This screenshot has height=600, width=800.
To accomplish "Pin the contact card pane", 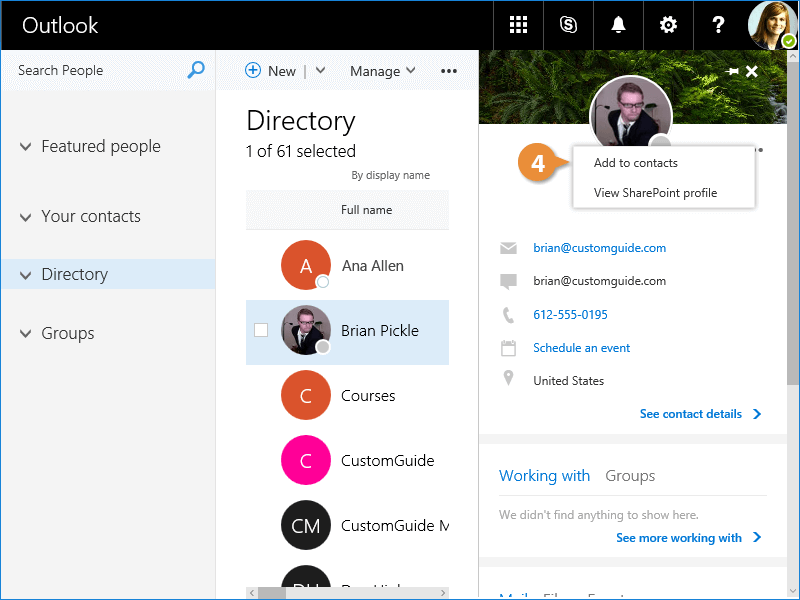I will pyautogui.click(x=732, y=71).
